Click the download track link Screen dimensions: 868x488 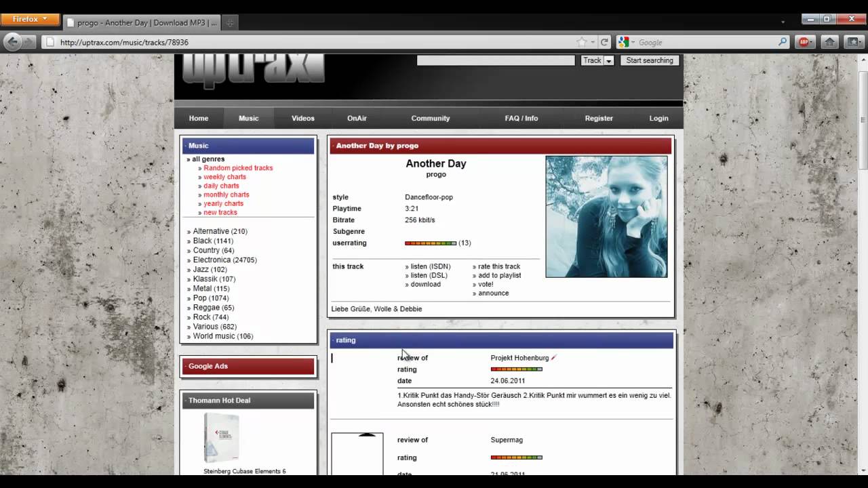425,284
